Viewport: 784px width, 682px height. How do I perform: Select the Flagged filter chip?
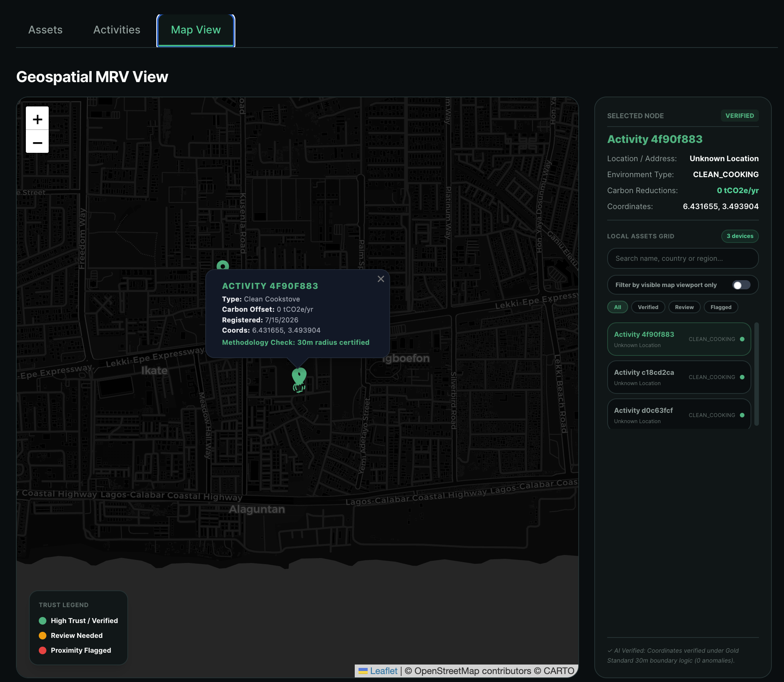pos(721,307)
